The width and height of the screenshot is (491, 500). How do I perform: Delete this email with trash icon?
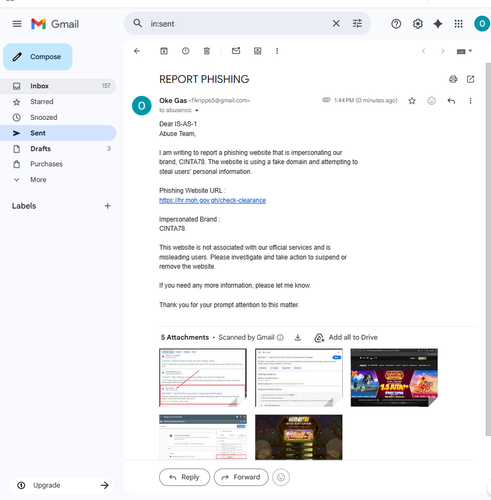click(207, 51)
